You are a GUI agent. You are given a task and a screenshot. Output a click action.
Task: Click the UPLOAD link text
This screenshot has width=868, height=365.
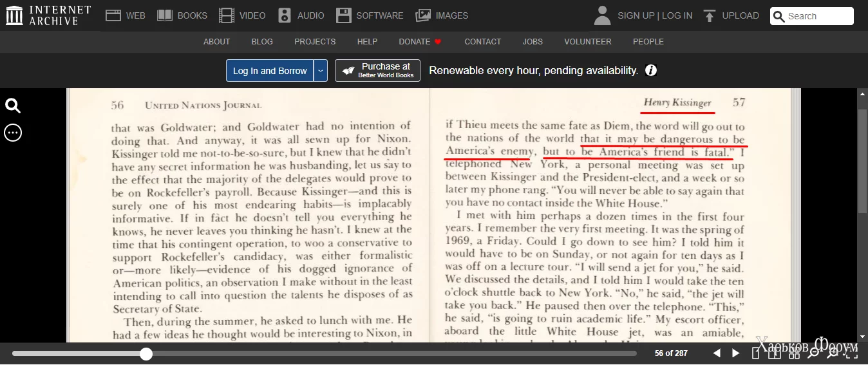(741, 15)
